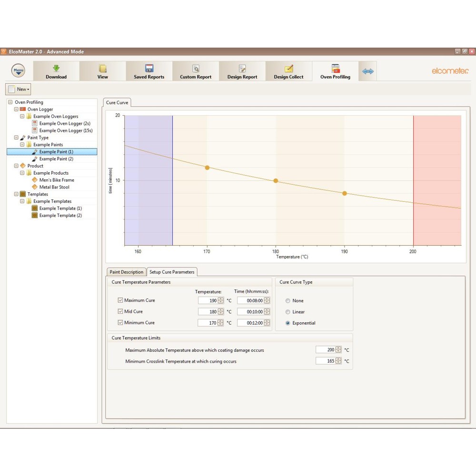Select the Cure Curve tab

click(117, 102)
